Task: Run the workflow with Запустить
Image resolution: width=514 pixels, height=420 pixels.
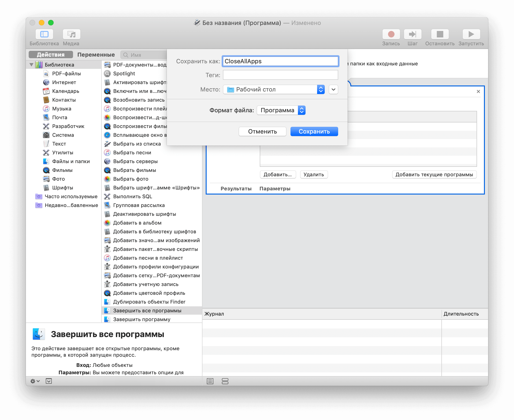Action: pos(471,34)
